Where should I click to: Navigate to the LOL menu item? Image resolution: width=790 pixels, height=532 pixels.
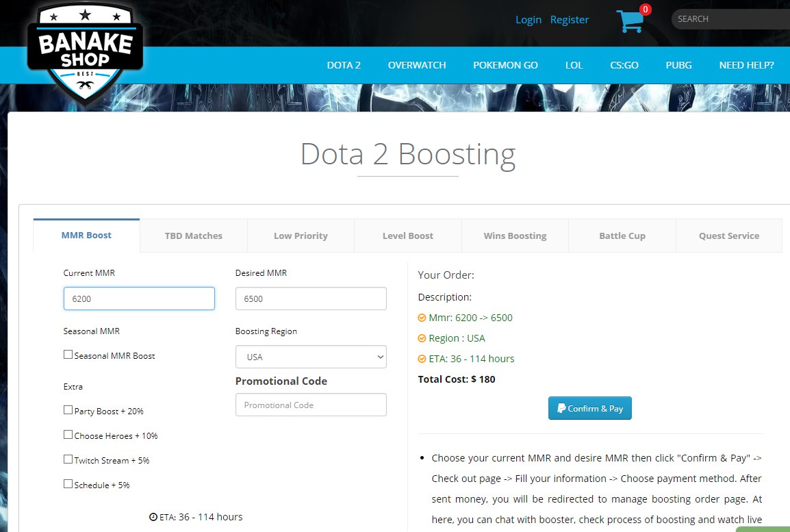click(574, 66)
